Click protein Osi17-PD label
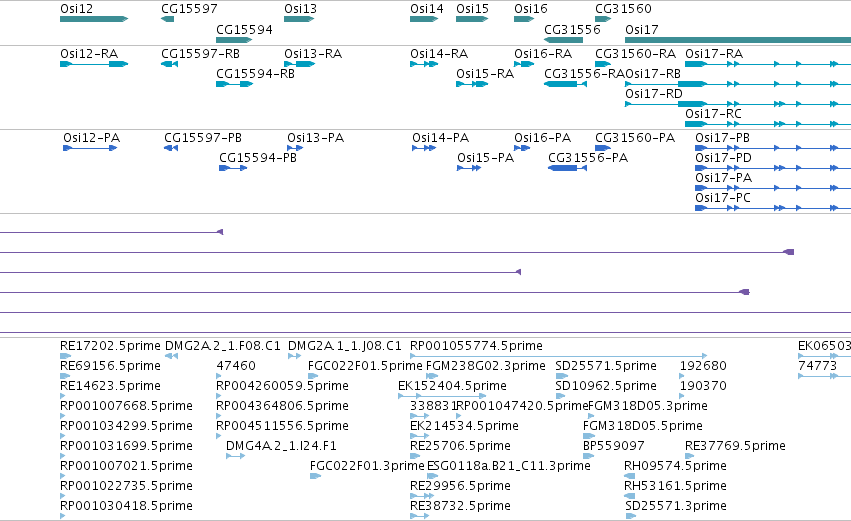 coord(723,158)
